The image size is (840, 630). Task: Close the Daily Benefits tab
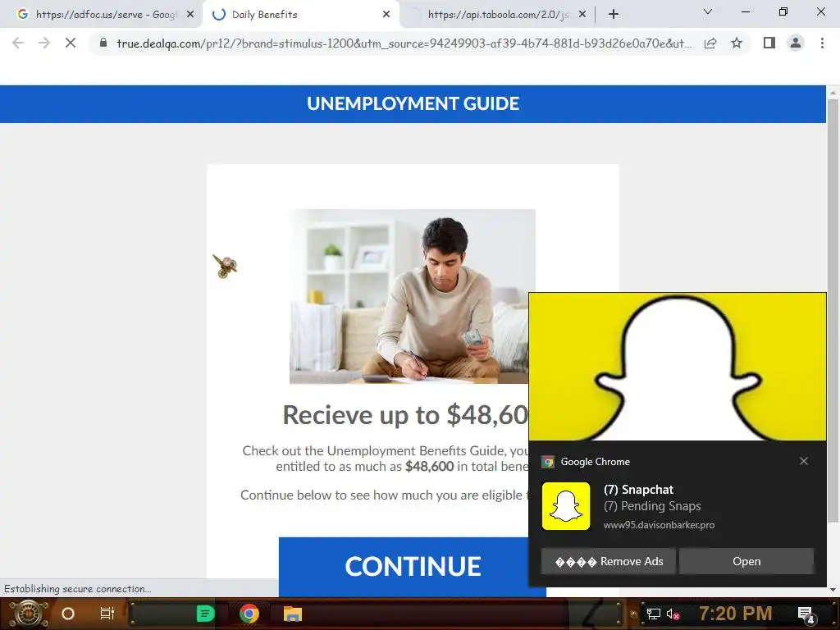coord(386,15)
